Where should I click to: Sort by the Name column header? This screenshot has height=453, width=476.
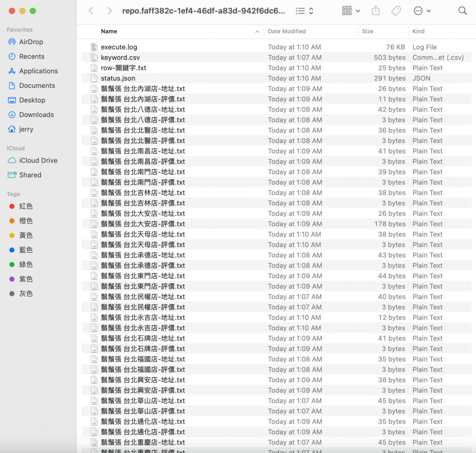tap(109, 31)
